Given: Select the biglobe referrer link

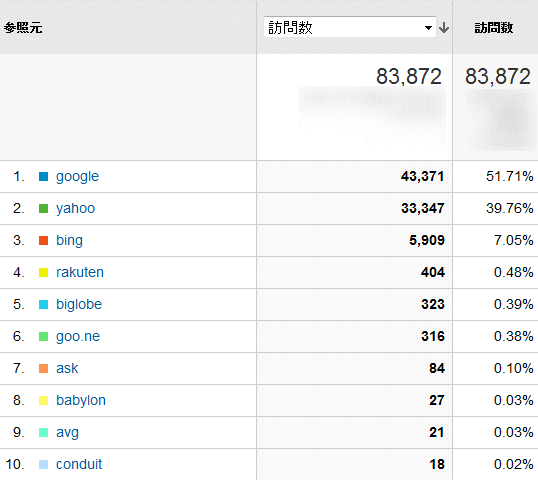Looking at the screenshot, I should pos(79,304).
